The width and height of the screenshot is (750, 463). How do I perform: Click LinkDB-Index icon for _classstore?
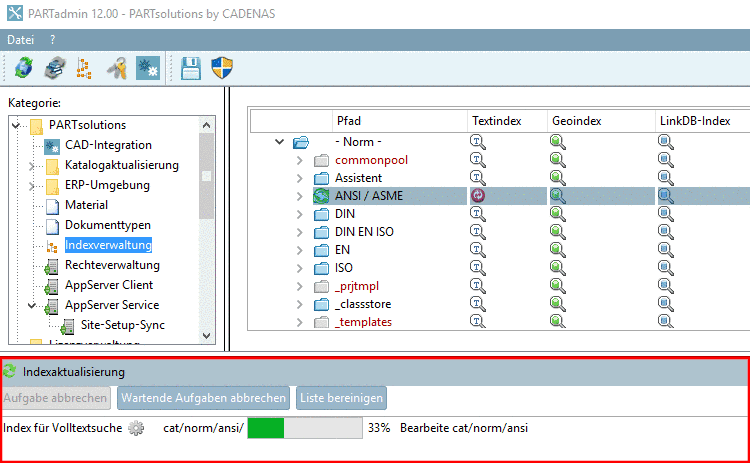click(x=665, y=304)
